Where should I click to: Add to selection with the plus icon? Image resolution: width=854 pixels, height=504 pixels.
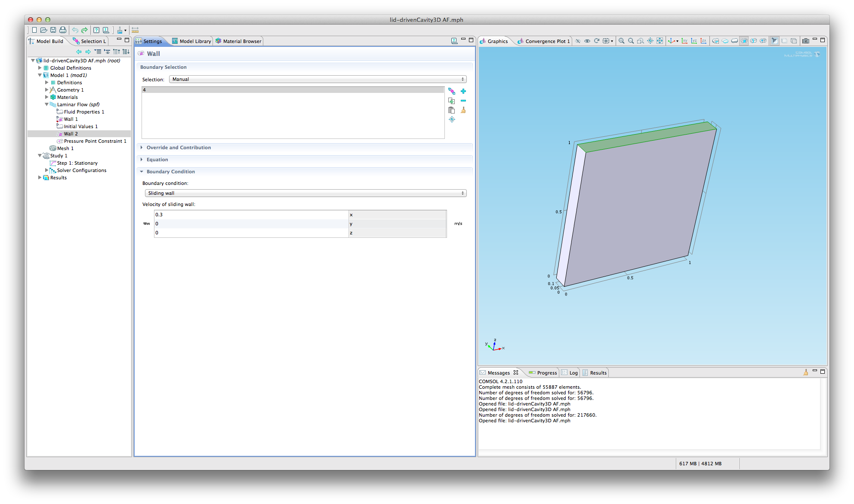click(463, 91)
